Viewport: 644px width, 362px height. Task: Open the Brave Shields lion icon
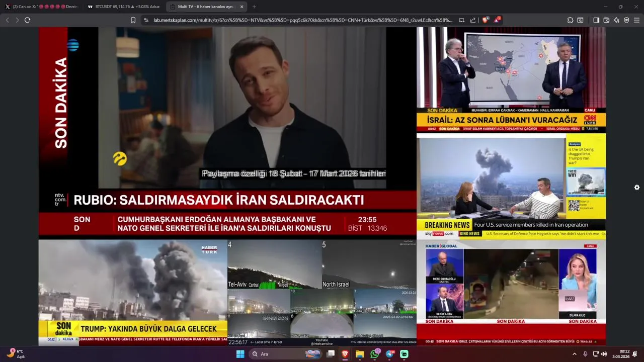(x=485, y=20)
